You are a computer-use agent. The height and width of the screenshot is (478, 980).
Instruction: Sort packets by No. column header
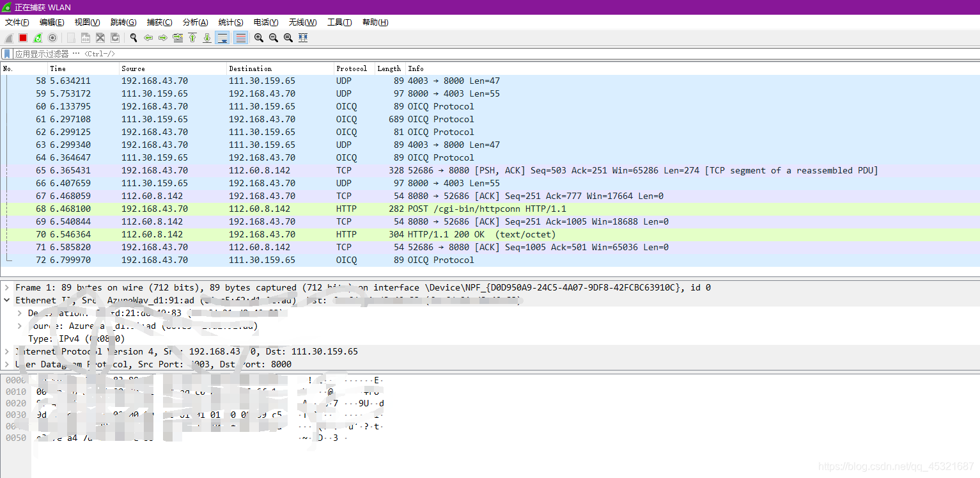tap(24, 68)
